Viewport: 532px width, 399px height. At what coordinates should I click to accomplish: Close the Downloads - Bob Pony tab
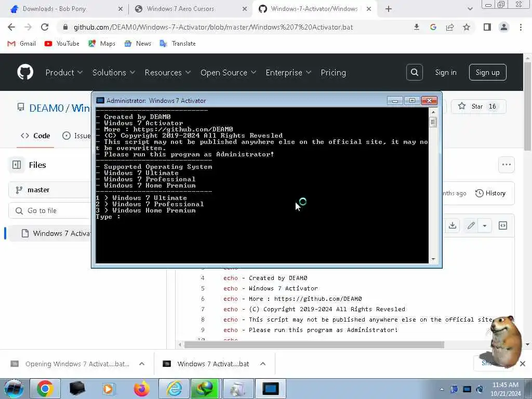click(x=121, y=9)
